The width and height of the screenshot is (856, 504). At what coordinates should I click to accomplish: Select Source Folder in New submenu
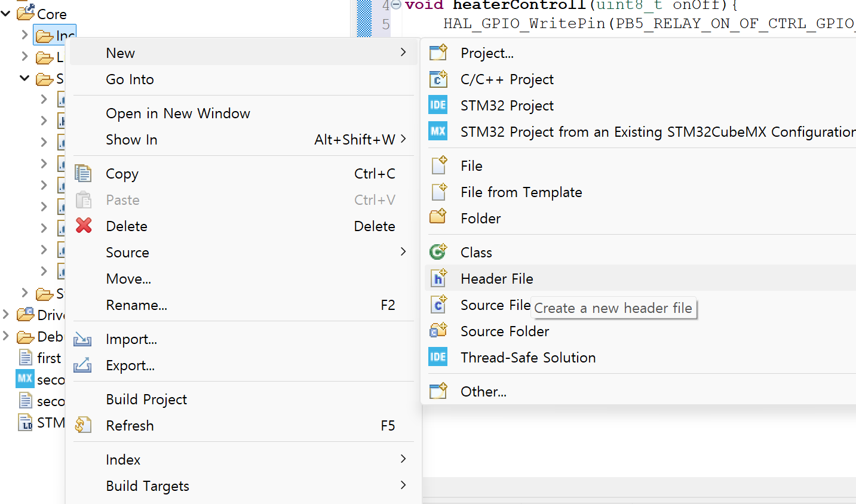coord(640,331)
